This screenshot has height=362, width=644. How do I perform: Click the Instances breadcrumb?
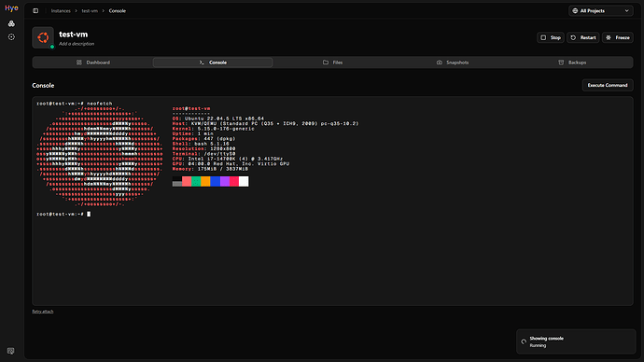61,11
